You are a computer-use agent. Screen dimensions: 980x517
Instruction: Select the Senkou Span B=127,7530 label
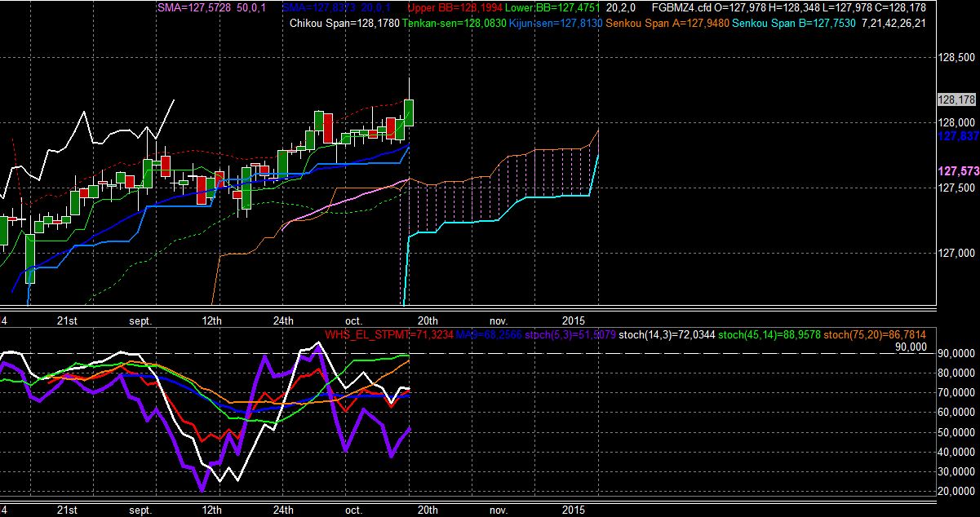tap(795, 23)
